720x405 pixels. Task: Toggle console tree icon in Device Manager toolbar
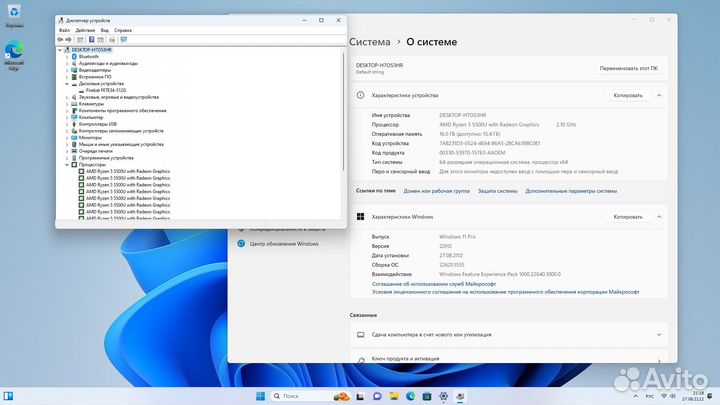[x=80, y=39]
